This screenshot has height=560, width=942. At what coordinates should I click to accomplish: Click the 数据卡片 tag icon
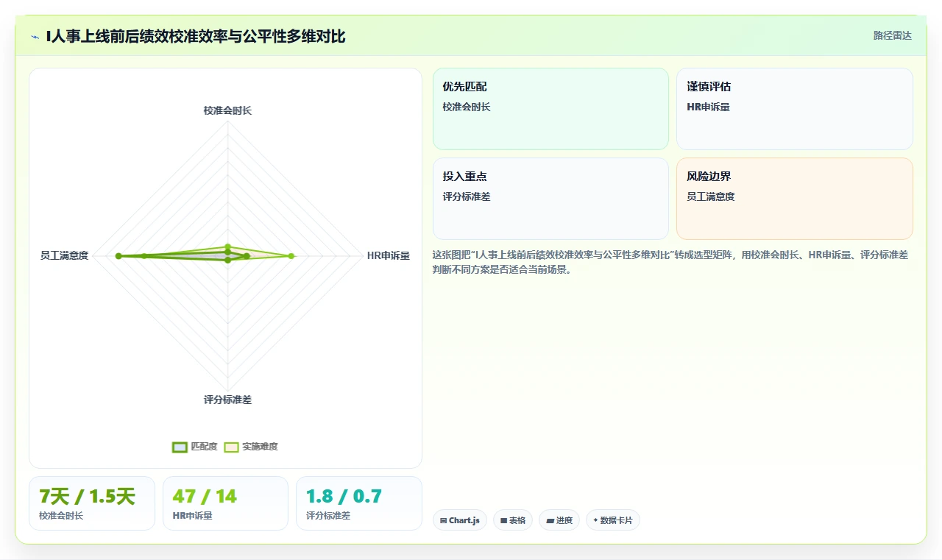595,520
